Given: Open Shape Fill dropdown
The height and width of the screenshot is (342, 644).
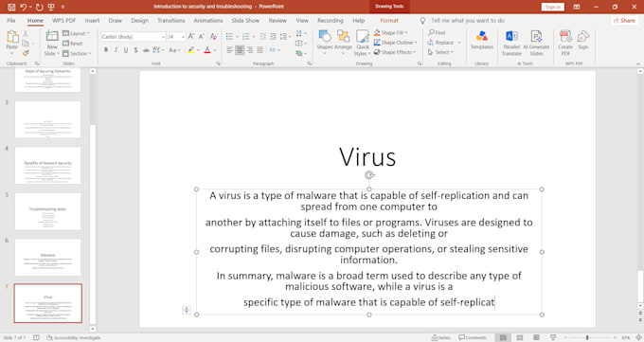Looking at the screenshot, I should point(390,32).
